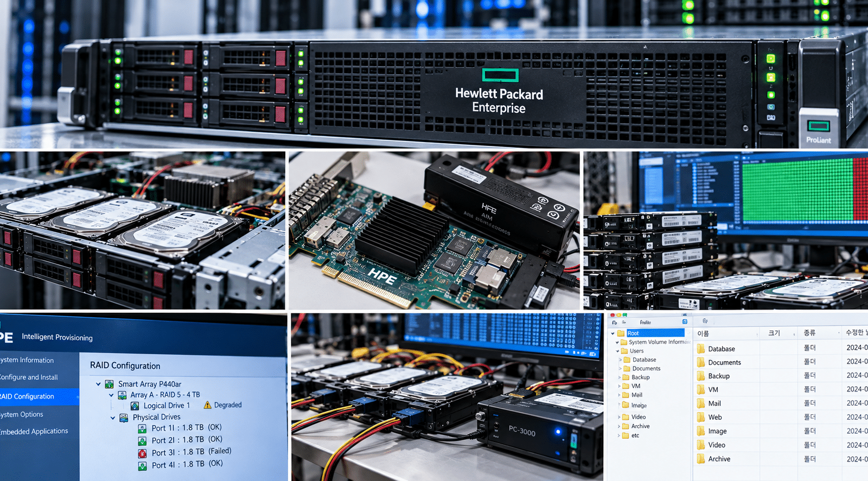Screen dimensions: 868x481
Task: Click Video folder icon in file list
Action: point(701,445)
